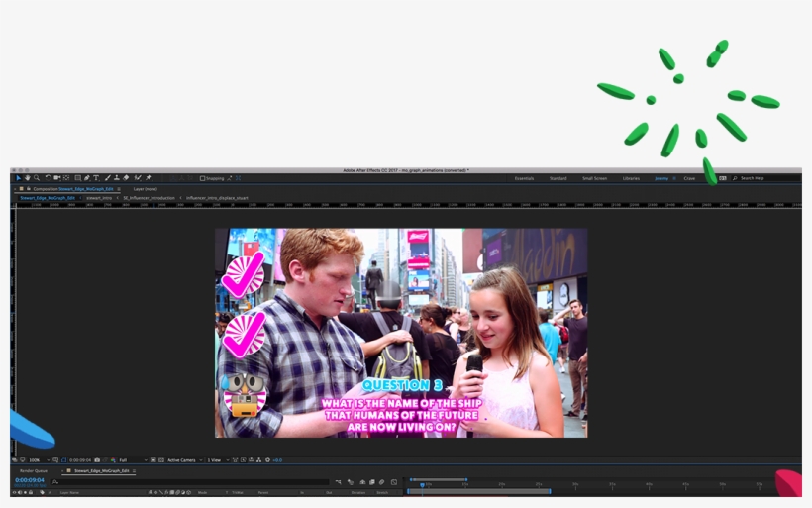
Task: Select the Rotation tool
Action: click(49, 178)
